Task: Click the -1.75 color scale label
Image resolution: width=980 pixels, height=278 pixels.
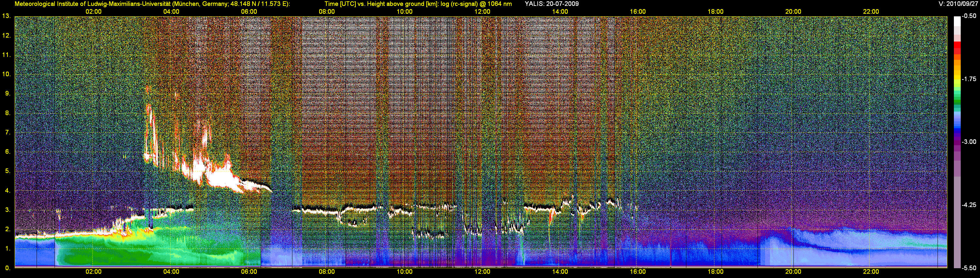Action: pos(969,79)
